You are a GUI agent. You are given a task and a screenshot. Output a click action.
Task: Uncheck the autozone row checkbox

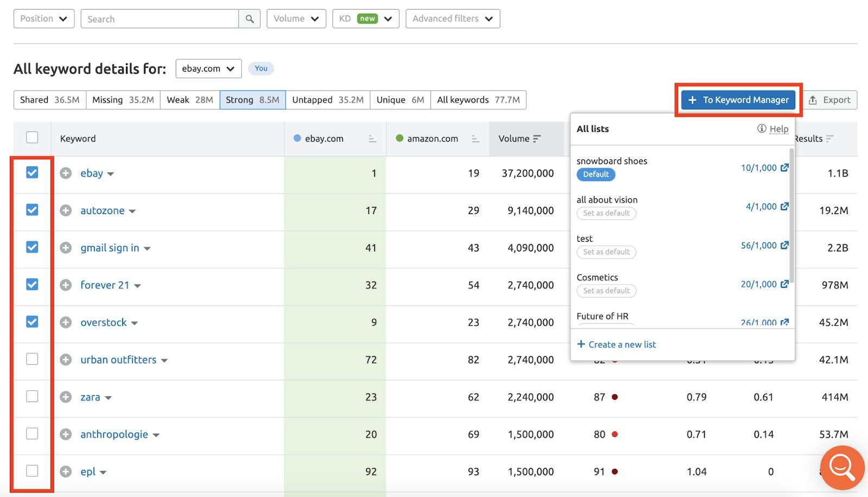point(32,210)
